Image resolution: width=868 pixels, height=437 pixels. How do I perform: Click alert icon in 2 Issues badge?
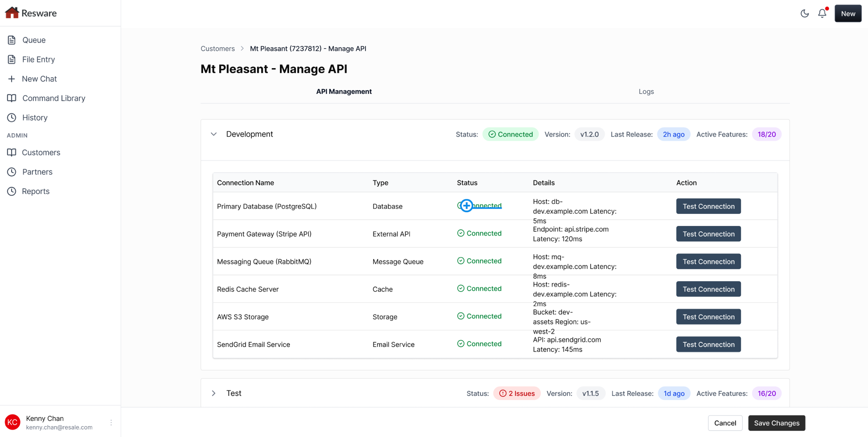(x=503, y=394)
